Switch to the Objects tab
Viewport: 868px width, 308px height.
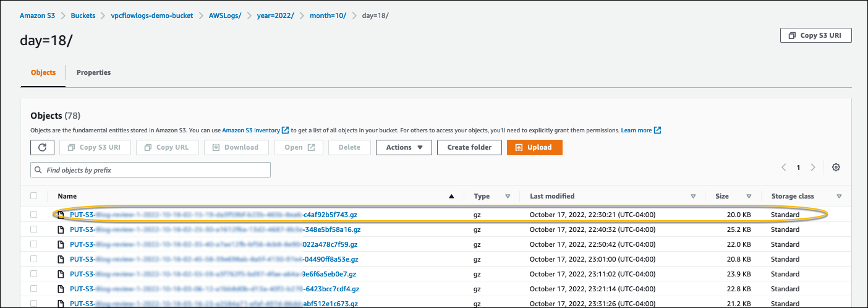(x=43, y=72)
